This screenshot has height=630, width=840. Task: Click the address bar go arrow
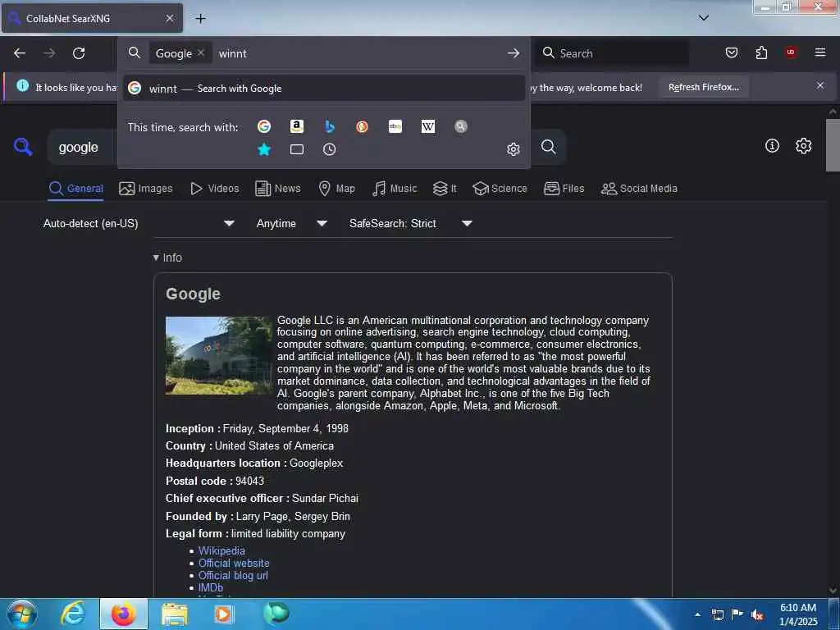(514, 53)
